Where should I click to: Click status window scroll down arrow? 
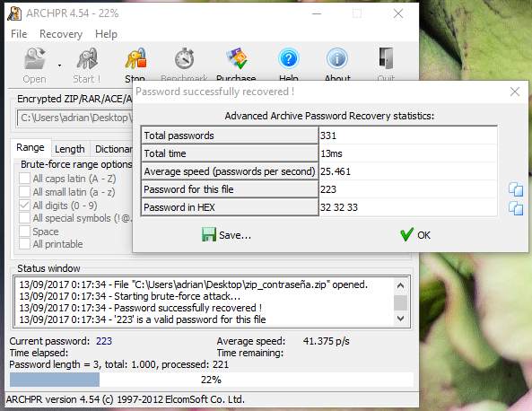coord(401,319)
